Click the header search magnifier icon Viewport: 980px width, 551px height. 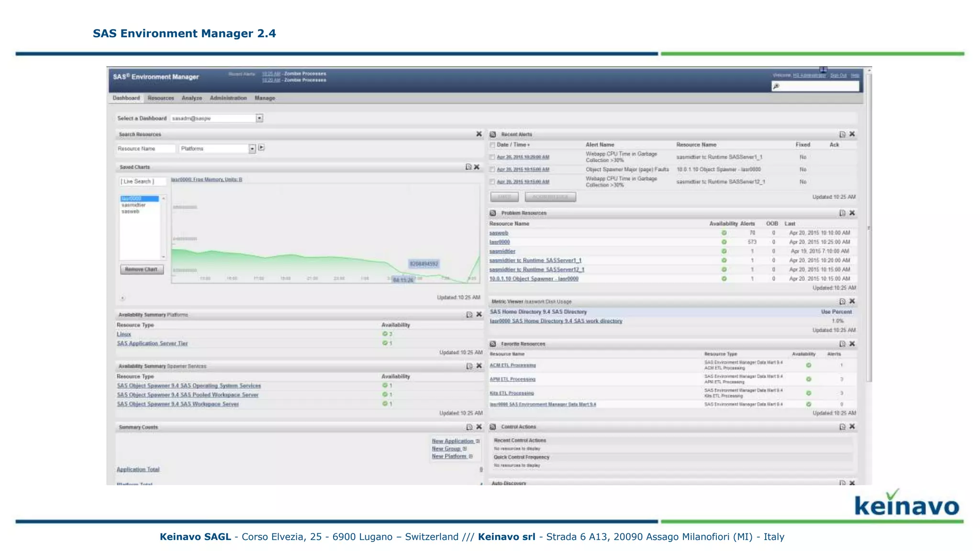[776, 86]
